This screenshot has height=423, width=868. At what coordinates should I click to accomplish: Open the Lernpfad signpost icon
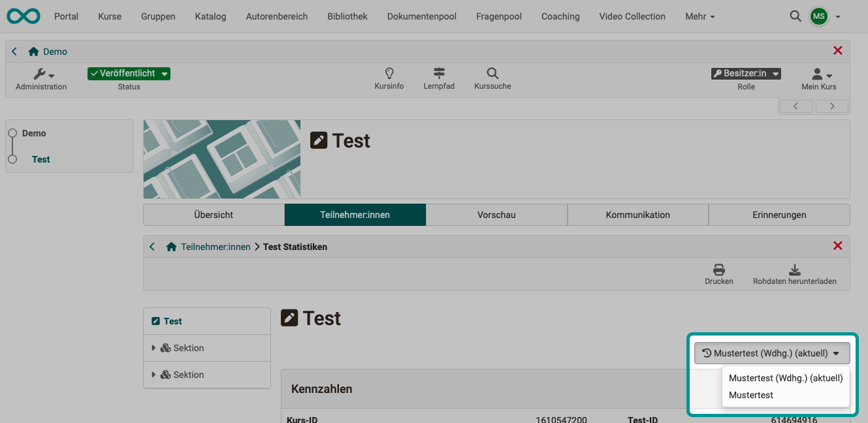pos(439,74)
